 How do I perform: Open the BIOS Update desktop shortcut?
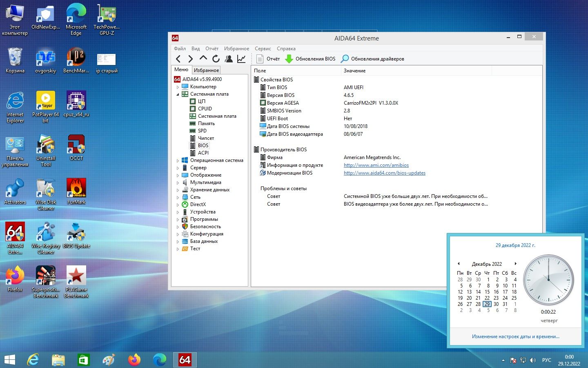[76, 236]
